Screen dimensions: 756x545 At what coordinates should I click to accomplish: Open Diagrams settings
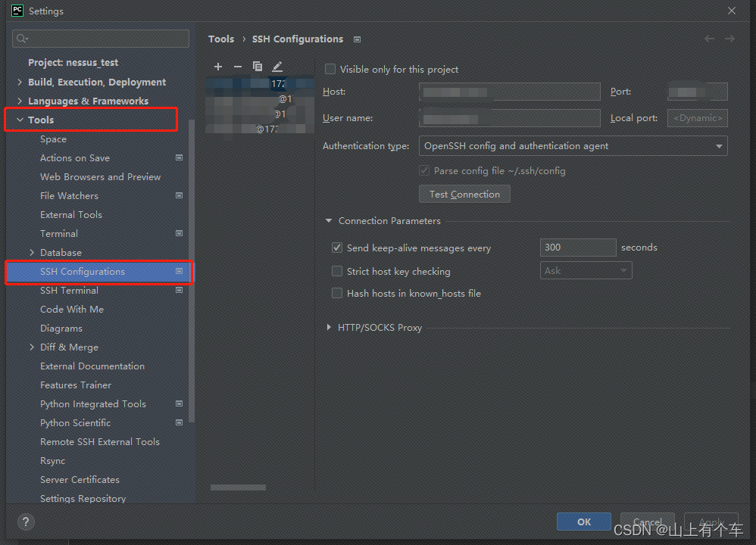(x=61, y=329)
